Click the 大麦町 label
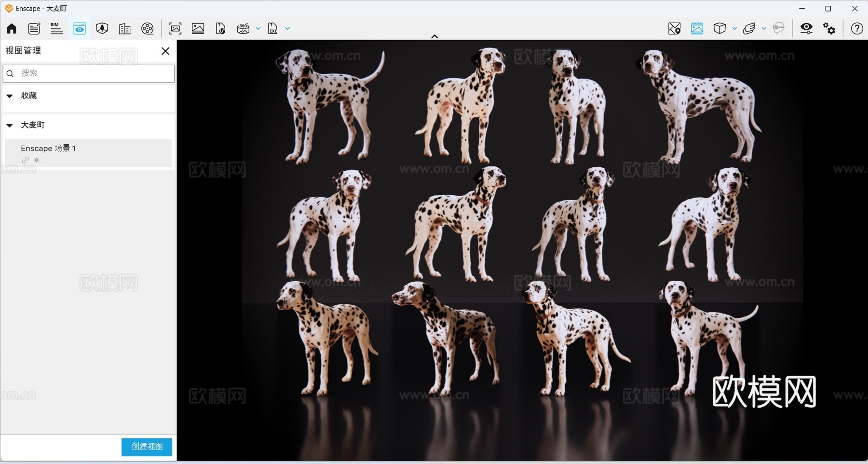The height and width of the screenshot is (464, 868). [33, 125]
